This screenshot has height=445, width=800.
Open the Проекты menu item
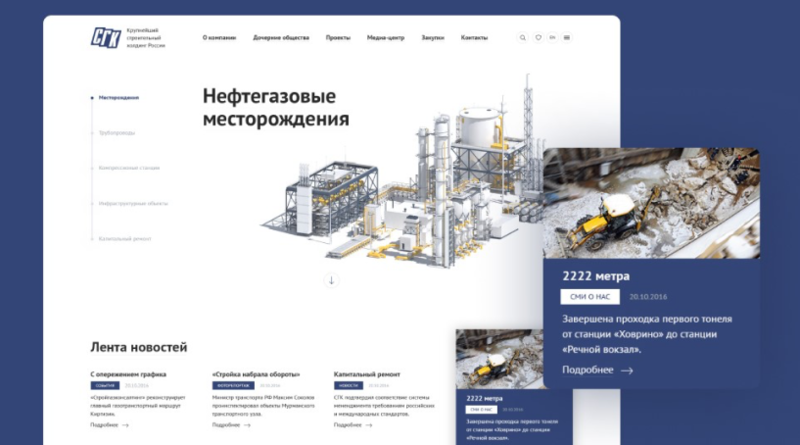click(338, 38)
